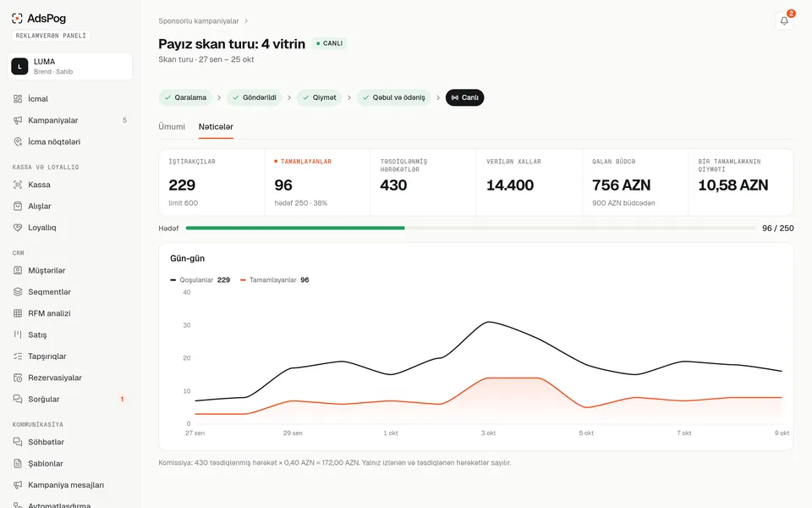The height and width of the screenshot is (508, 812).
Task: Select the Nəticələr tab
Action: pos(216,126)
